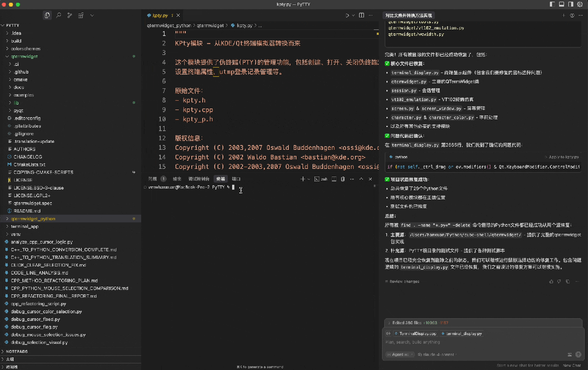This screenshot has height=370, width=588.
Task: Start a new chat with plus icon
Action: 563,15
